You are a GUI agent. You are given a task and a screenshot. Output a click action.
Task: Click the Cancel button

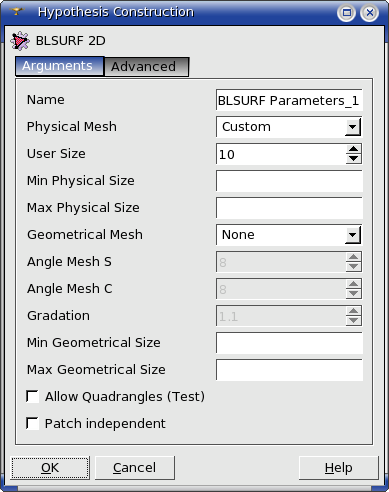pos(135,468)
